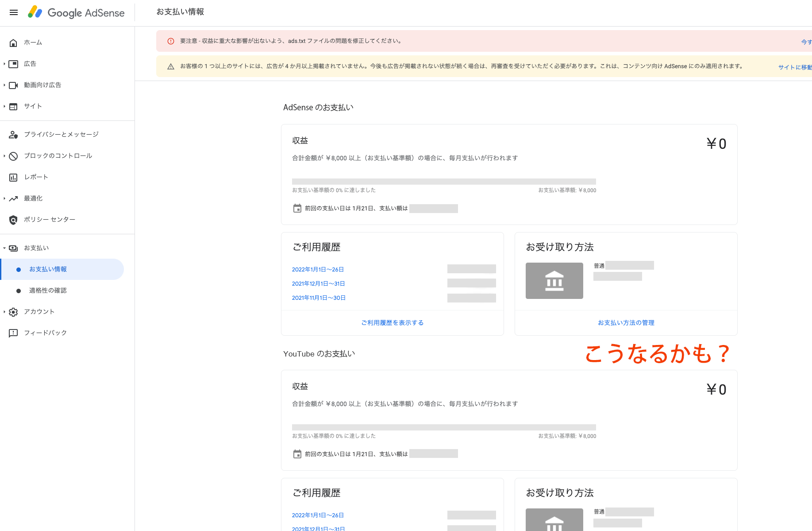
Task: Click the bank icon in AdSense payment method
Action: pyautogui.click(x=554, y=281)
